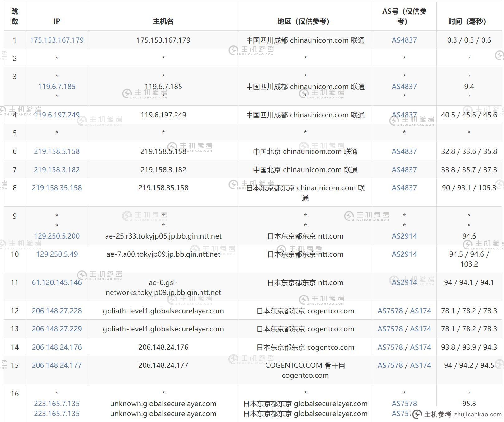Click the "AS号（仅供参考）" column header
The width and height of the screenshot is (504, 422).
(x=404, y=16)
